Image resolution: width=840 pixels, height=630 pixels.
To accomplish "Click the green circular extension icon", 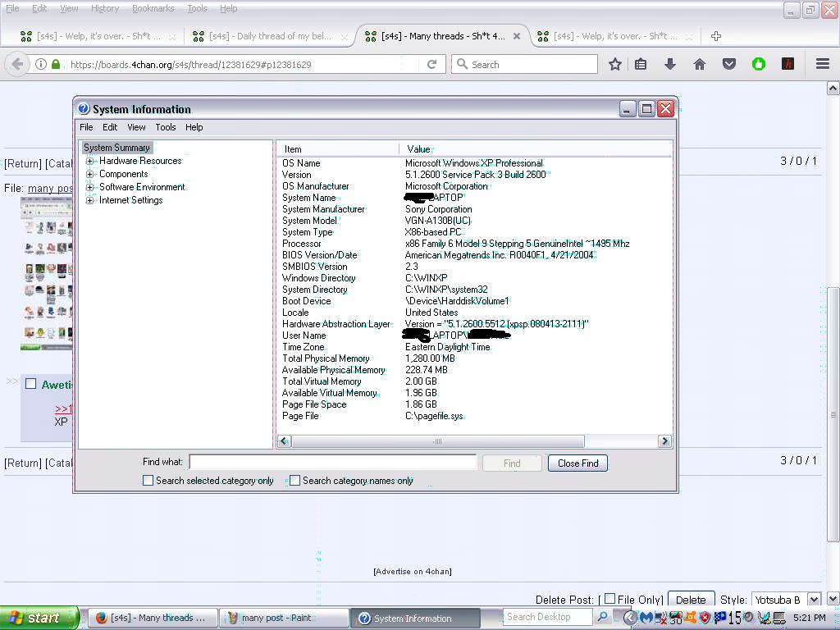I will click(x=758, y=64).
